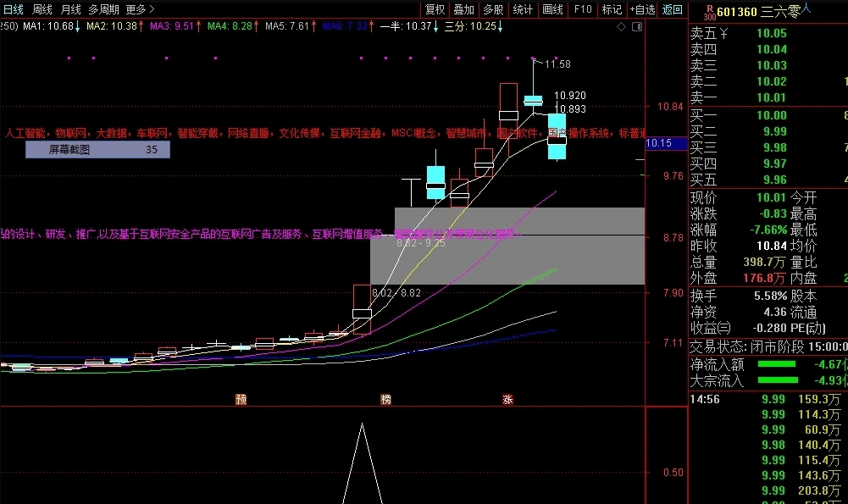The height and width of the screenshot is (504, 848).
Task: Open the 预 forecast marker on timeline
Action: tap(241, 399)
